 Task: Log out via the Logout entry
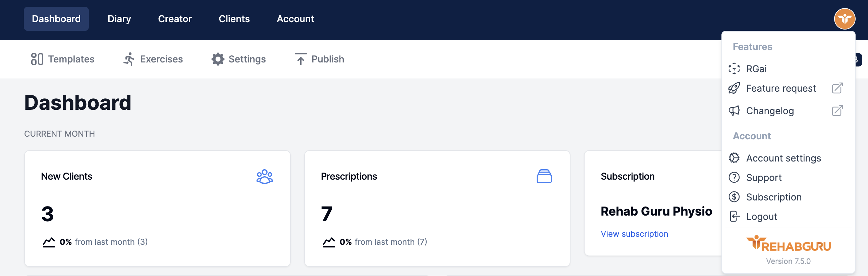(x=761, y=217)
